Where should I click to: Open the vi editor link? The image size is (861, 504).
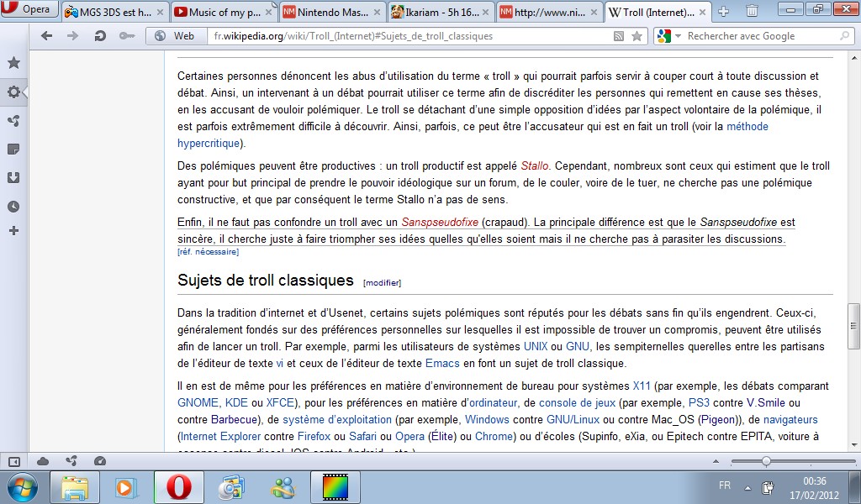pyautogui.click(x=279, y=364)
